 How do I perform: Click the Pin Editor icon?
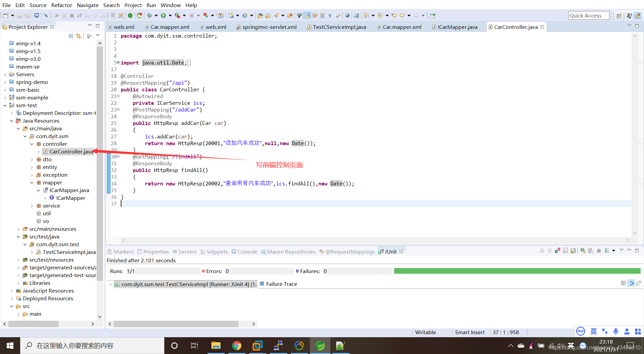point(432,15)
